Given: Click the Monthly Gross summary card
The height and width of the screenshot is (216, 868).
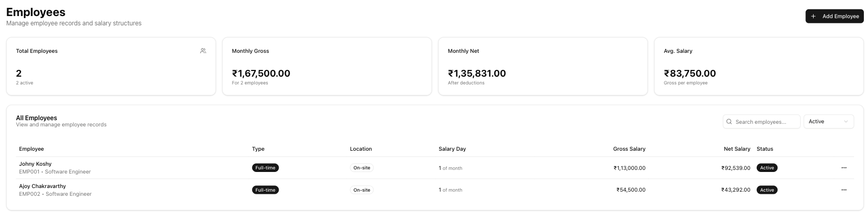Looking at the screenshot, I should (x=327, y=66).
